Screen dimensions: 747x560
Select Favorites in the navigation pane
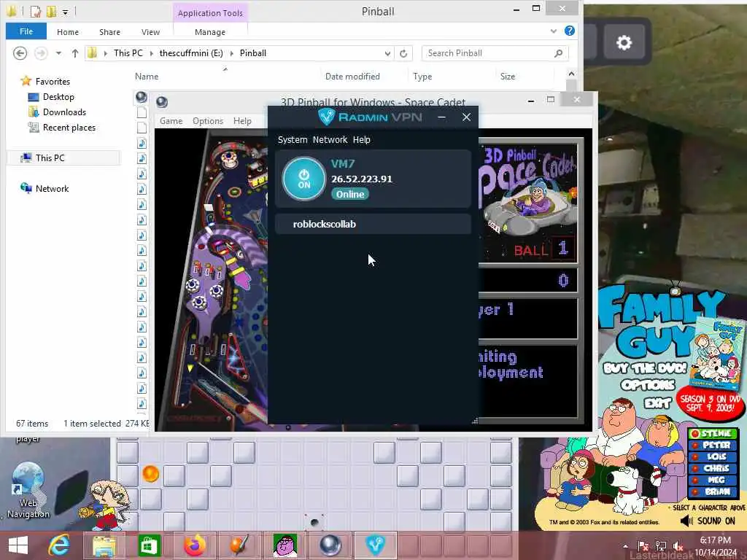53,82
